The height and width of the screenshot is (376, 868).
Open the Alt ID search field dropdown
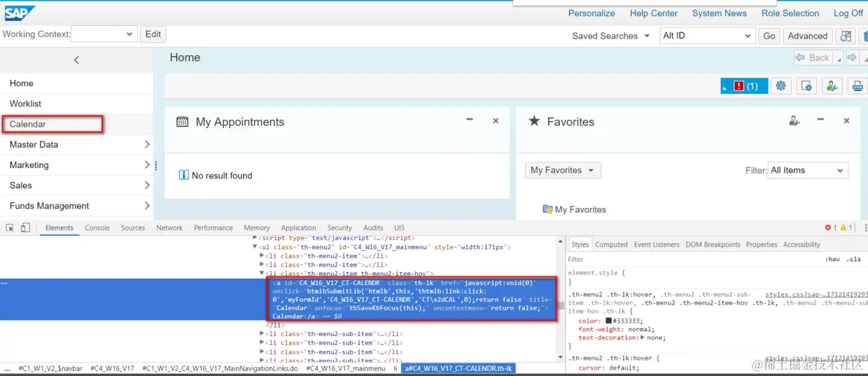(707, 36)
